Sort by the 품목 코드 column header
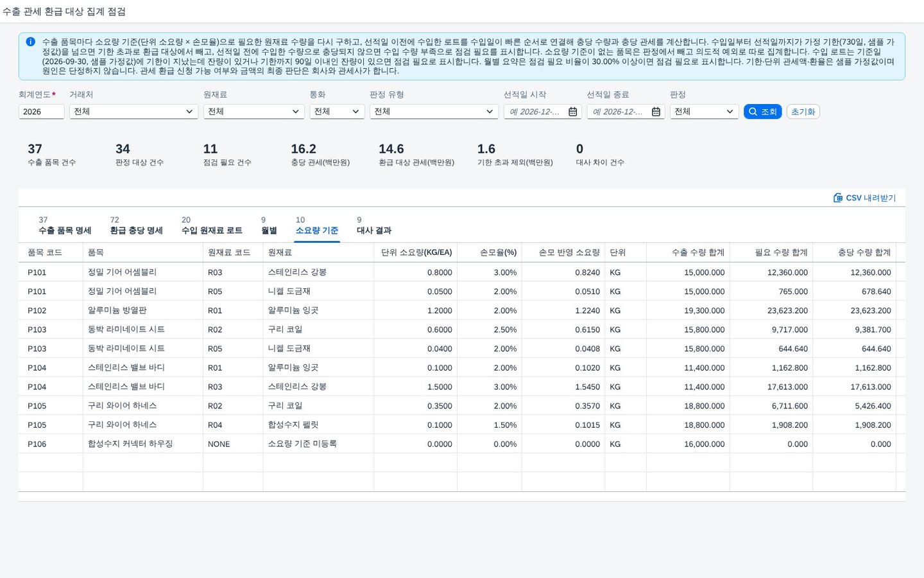This screenshot has width=924, height=578. point(51,252)
